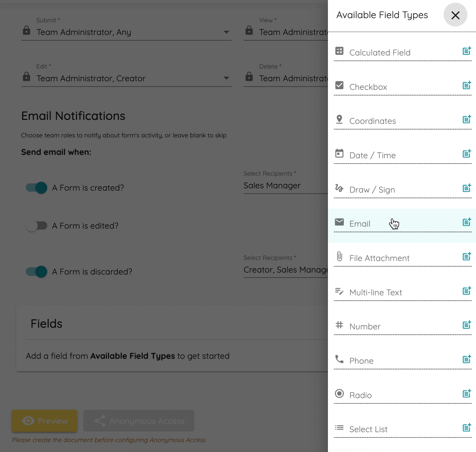The width and height of the screenshot is (476, 452).
Task: Choose the Radio field type label
Action: [360, 395]
